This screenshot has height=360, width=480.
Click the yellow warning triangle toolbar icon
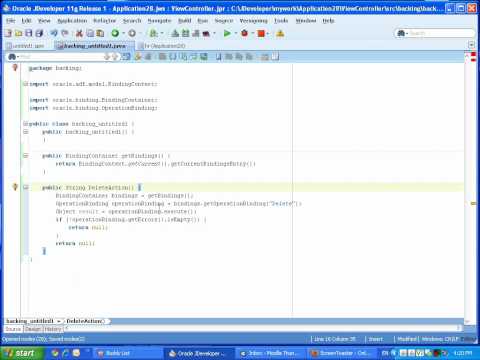[x=280, y=33]
